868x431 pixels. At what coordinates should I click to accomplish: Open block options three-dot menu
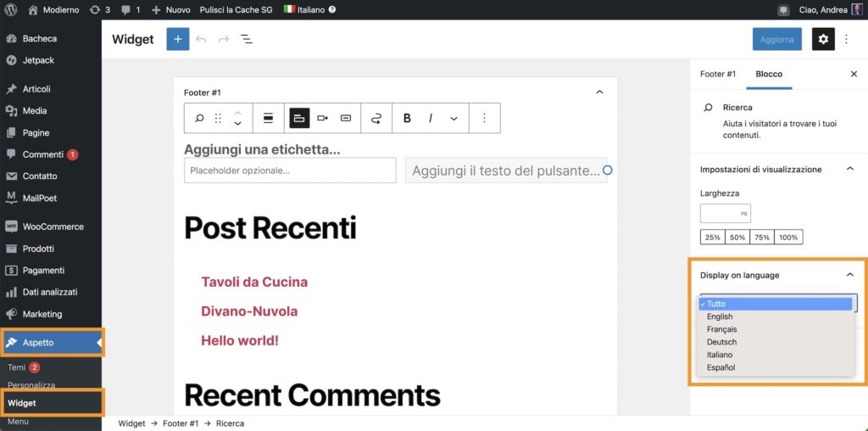pos(484,118)
